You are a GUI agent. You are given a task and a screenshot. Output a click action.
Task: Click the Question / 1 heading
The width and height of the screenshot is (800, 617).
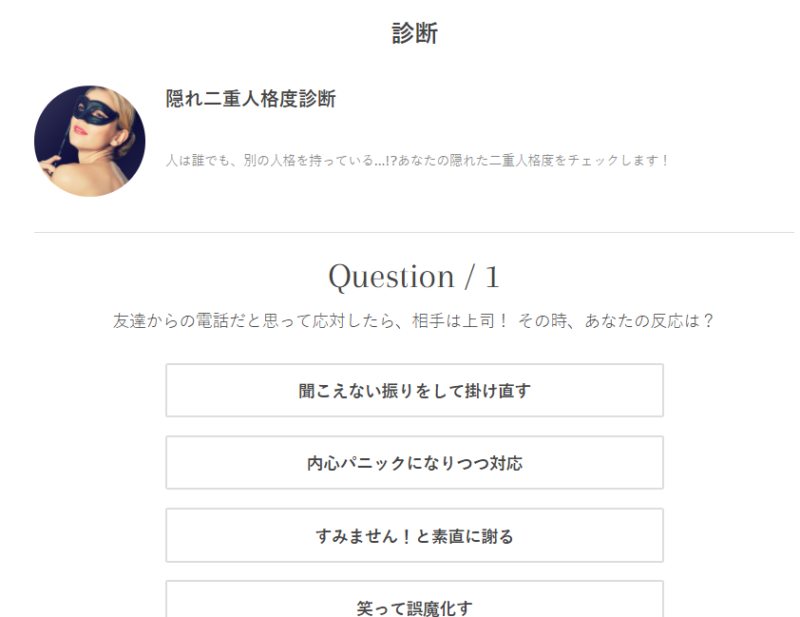414,277
